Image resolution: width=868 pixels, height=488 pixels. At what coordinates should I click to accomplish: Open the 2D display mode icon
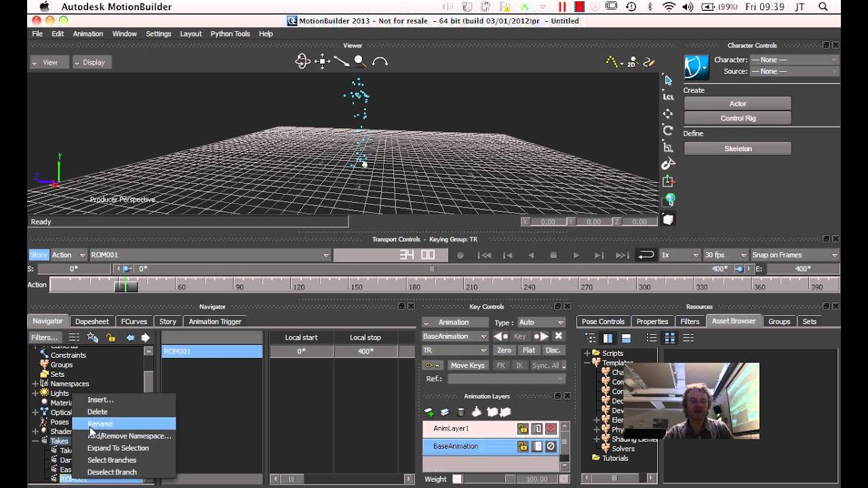(x=631, y=62)
